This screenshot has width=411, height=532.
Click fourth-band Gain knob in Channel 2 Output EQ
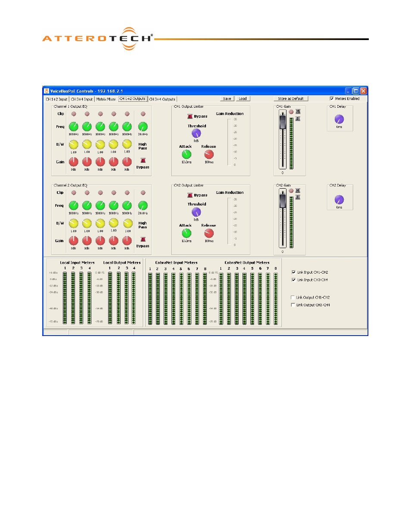click(114, 241)
